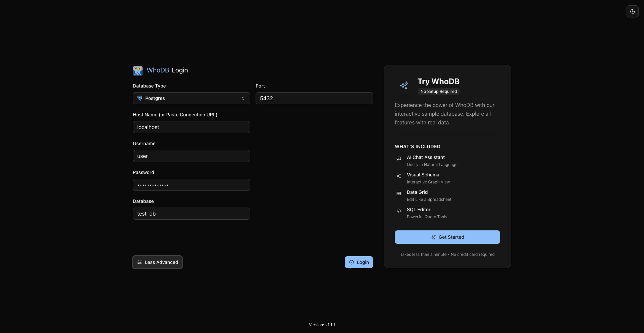Click the No Setup Required badge
Viewport: 644px width, 333px height.
[x=439, y=92]
